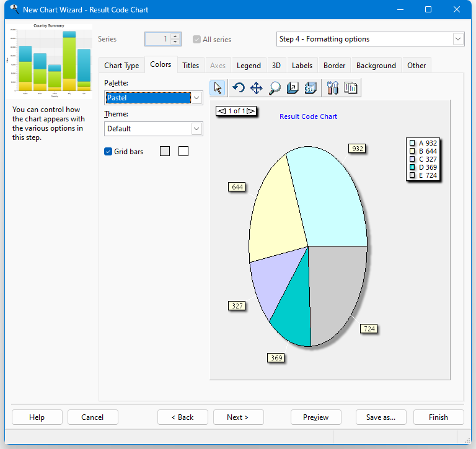Viewport: 476px width, 449px height.
Task: Toggle the 3D view cube icon
Action: (x=311, y=89)
